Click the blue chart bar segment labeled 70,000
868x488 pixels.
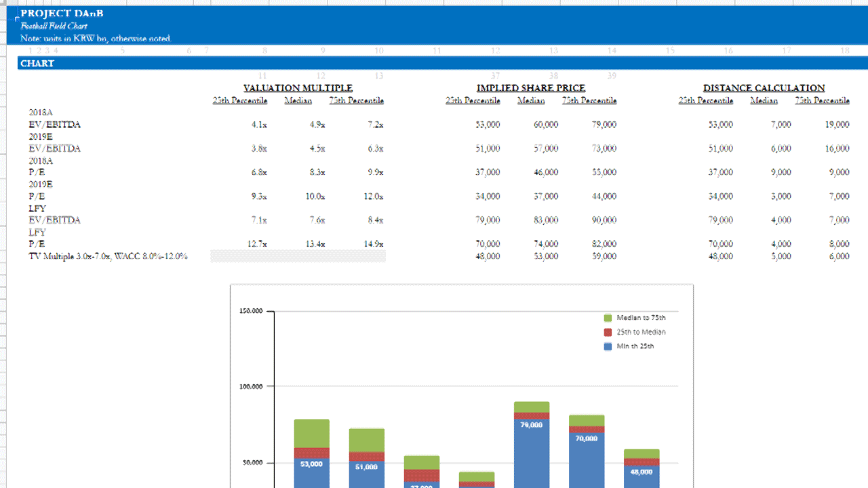[587, 460]
